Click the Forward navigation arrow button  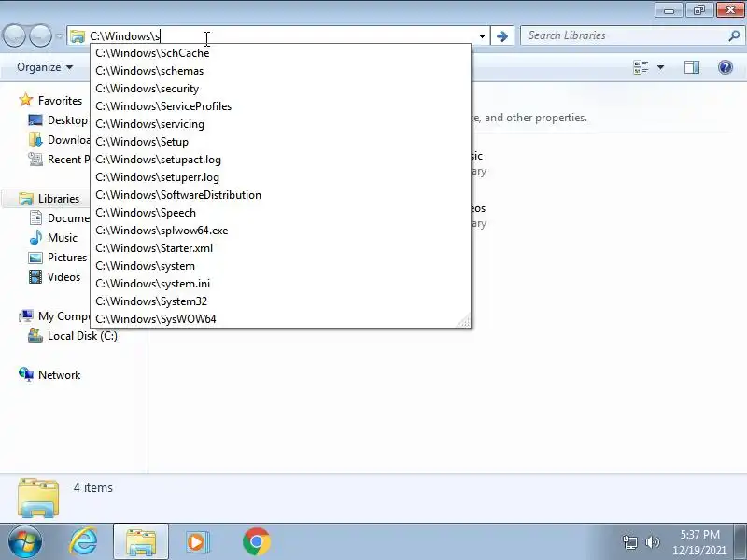pyautogui.click(x=40, y=35)
